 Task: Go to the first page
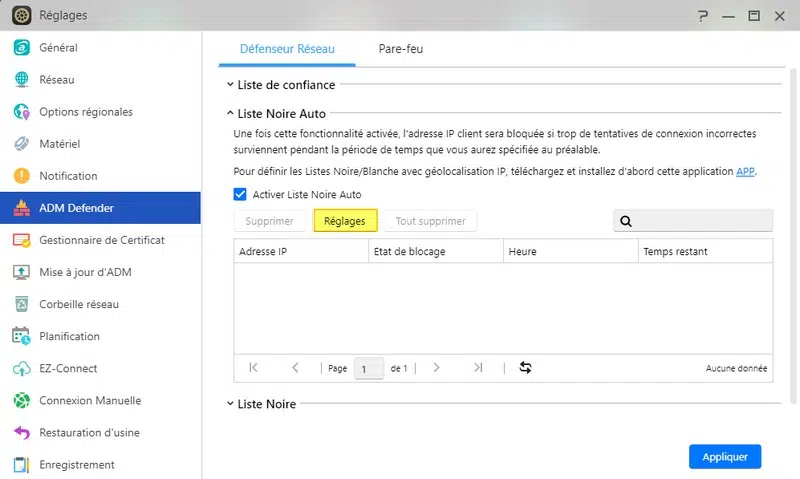[254, 367]
